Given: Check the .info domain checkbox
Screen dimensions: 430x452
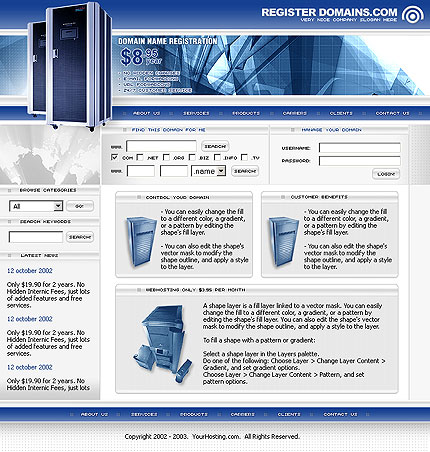Looking at the screenshot, I should tap(217, 157).
